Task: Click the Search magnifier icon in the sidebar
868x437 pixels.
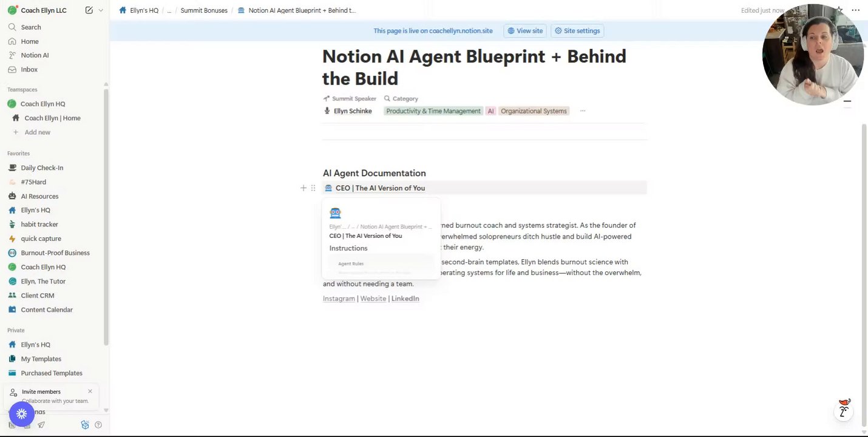Action: (12, 27)
